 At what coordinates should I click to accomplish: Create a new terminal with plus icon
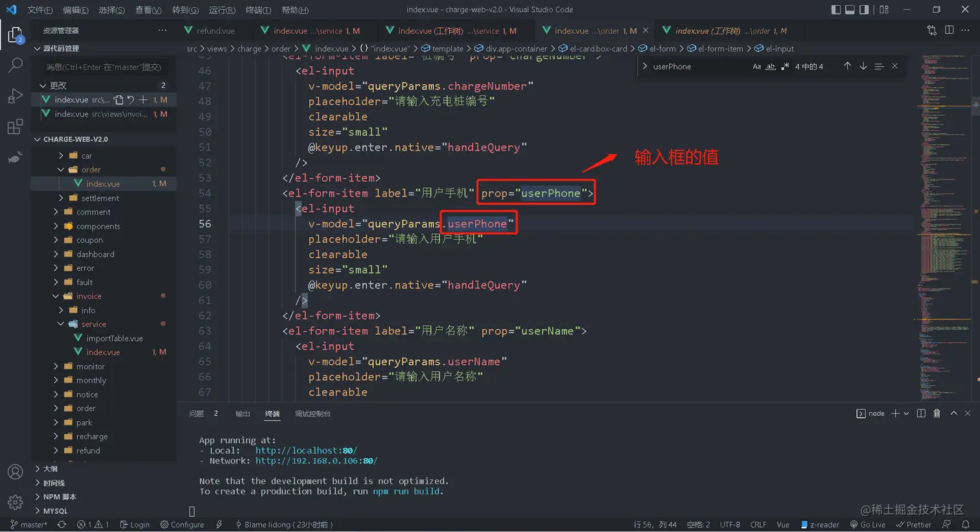pyautogui.click(x=895, y=413)
